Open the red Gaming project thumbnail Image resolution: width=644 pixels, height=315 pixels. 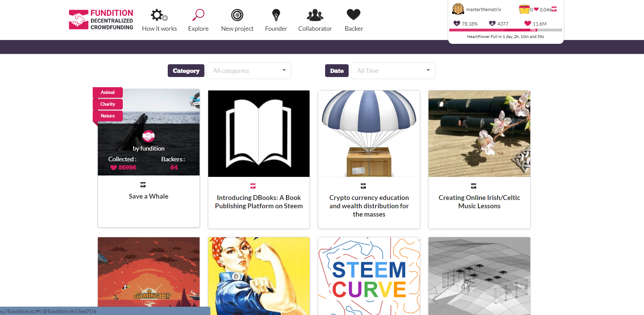pyautogui.click(x=149, y=276)
